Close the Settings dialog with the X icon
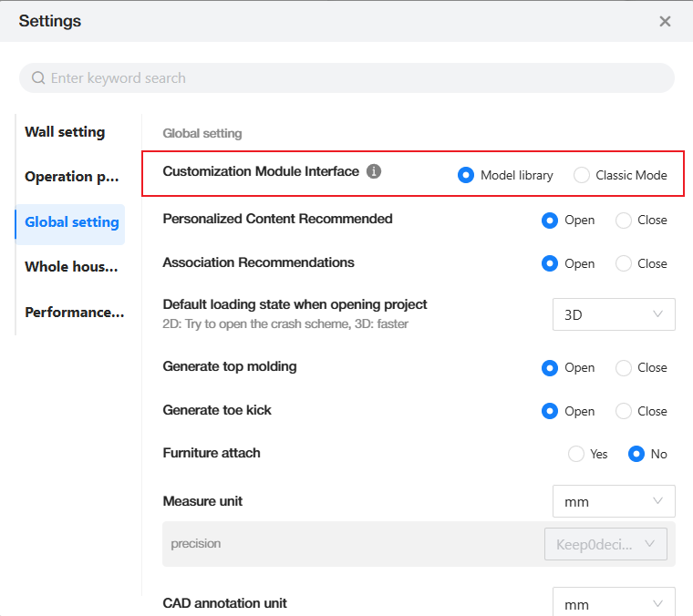 (665, 21)
